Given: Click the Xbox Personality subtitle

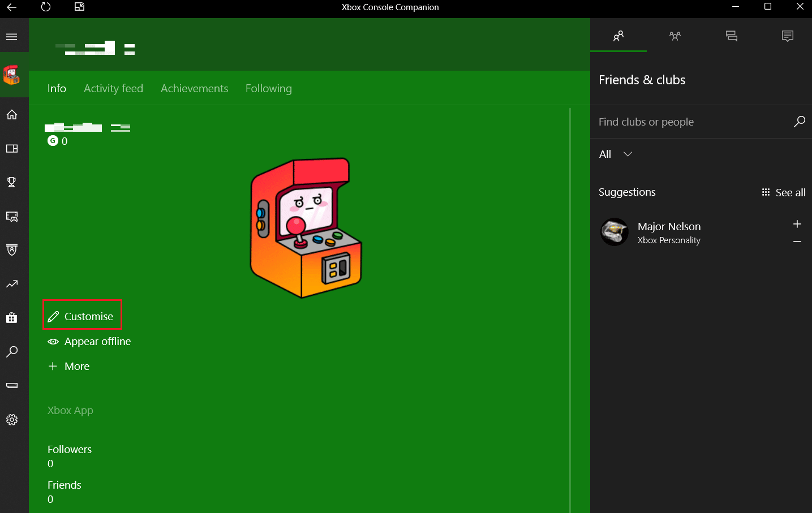Looking at the screenshot, I should (669, 240).
